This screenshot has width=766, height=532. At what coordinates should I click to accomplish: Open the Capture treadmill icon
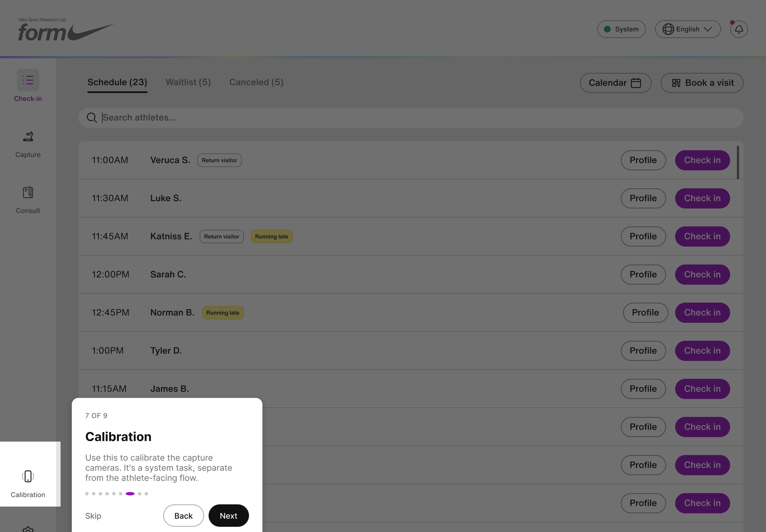(x=28, y=136)
